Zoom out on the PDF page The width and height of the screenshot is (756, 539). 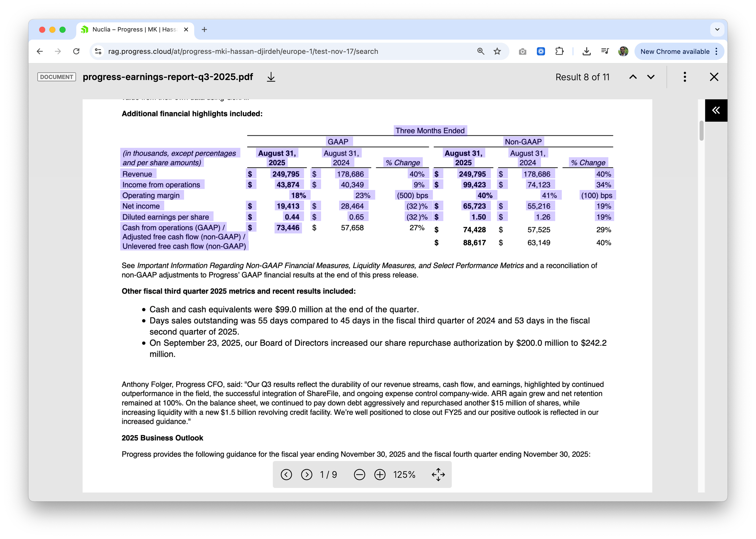pos(359,475)
